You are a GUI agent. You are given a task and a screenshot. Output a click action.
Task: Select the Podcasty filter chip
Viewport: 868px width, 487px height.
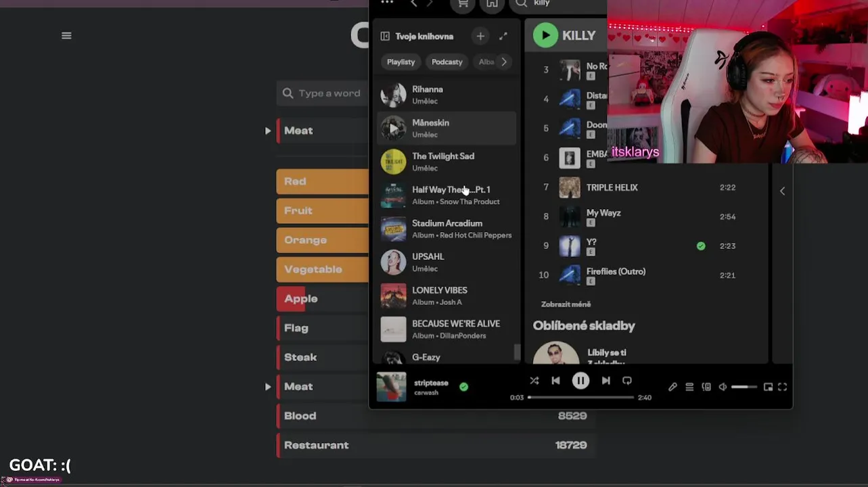coord(447,62)
